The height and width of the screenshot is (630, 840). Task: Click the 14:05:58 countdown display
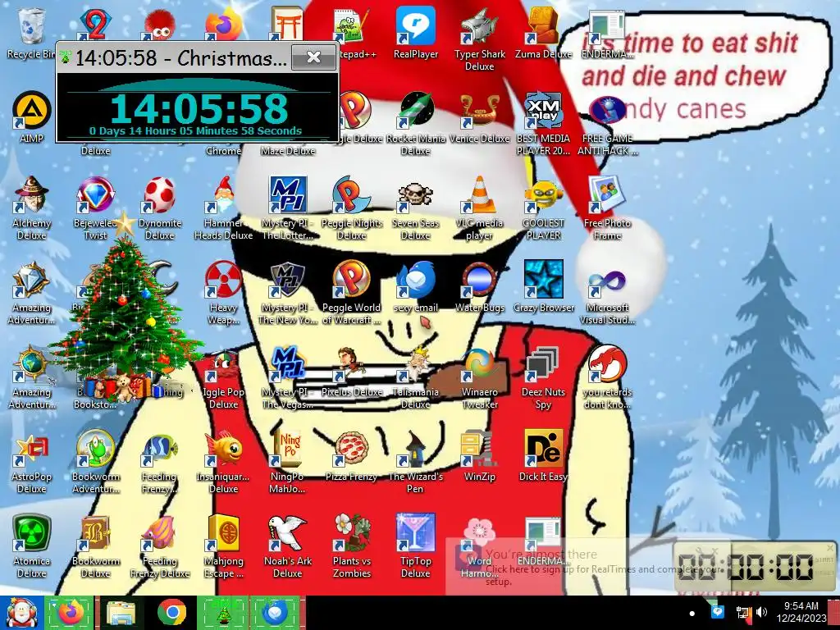199,108
